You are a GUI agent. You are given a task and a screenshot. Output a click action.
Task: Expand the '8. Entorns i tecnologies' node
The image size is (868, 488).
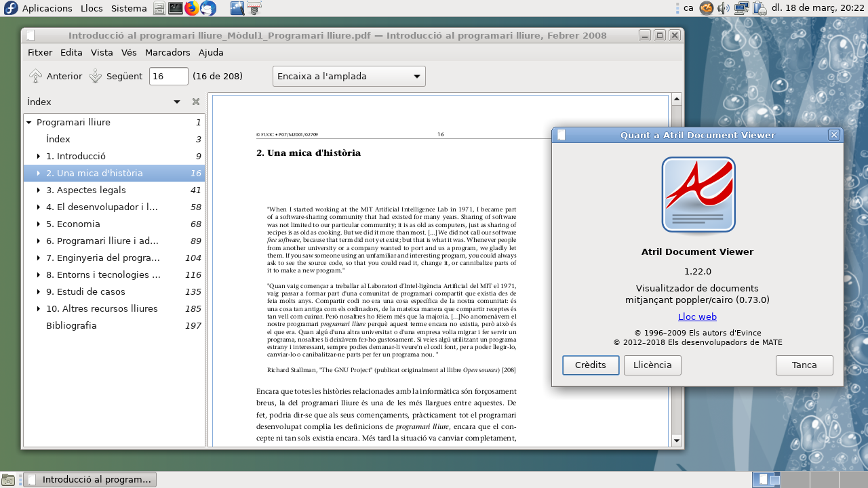[x=39, y=275]
